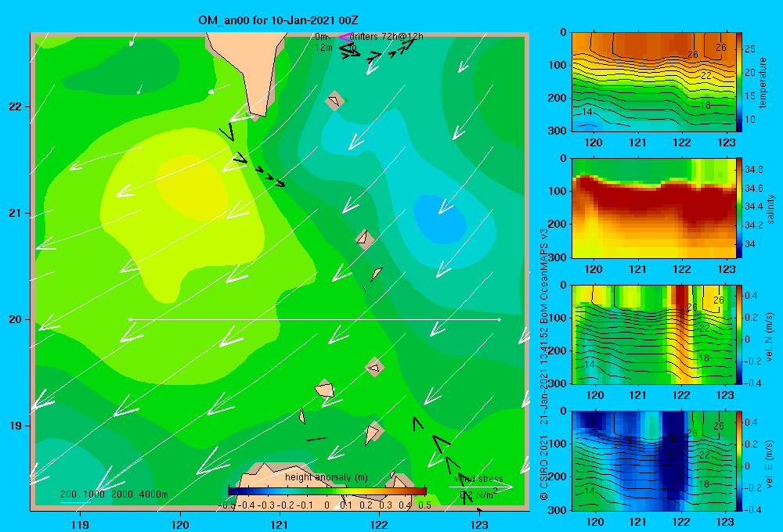Click the vertical 'salinity' axis label

tap(770, 209)
